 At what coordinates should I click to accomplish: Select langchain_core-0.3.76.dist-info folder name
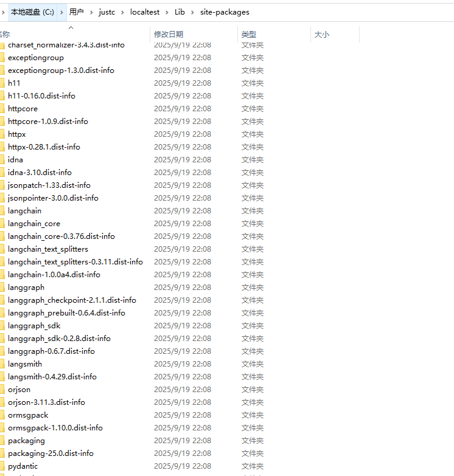click(61, 236)
